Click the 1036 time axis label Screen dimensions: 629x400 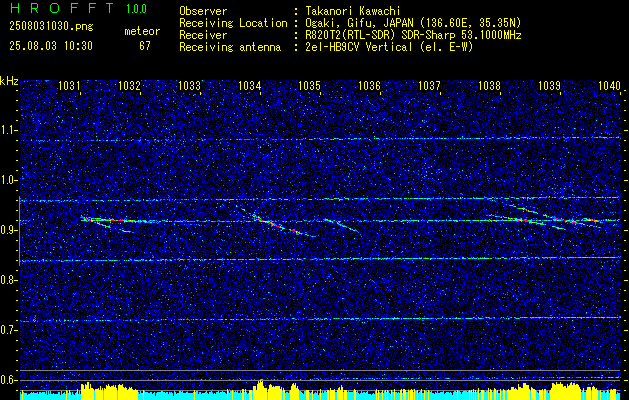[x=369, y=85]
